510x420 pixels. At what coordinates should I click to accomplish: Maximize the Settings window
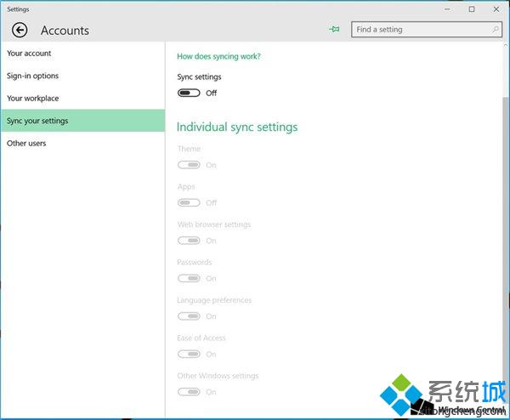472,9
